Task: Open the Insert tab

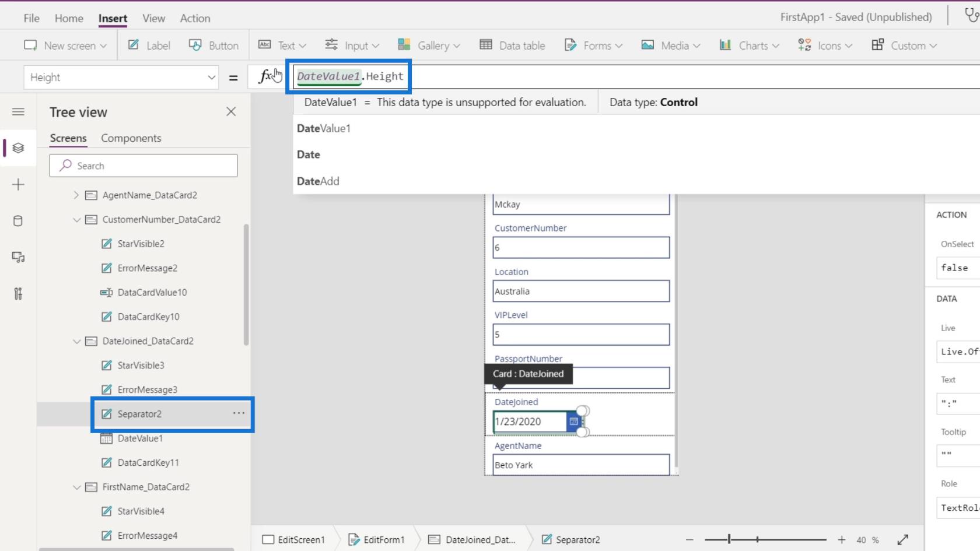Action: tap(113, 18)
